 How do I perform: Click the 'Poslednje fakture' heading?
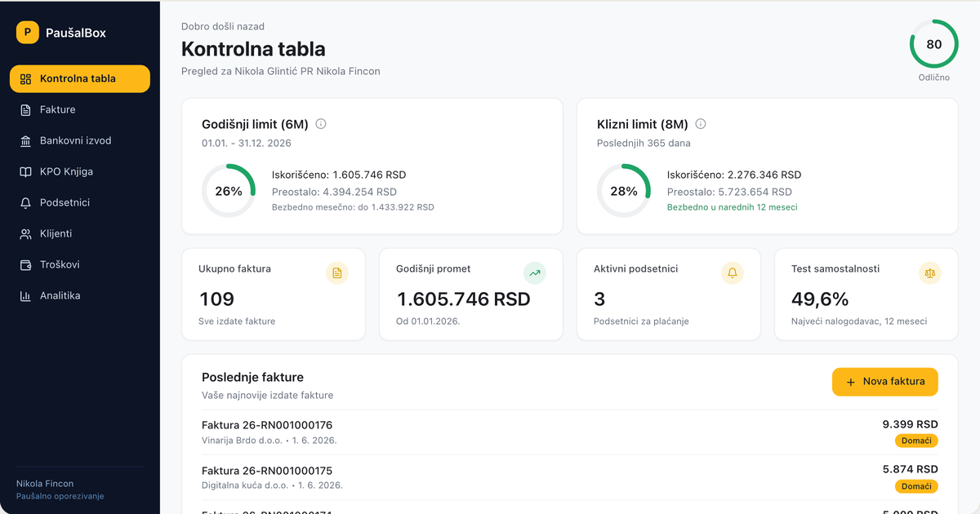pyautogui.click(x=253, y=378)
